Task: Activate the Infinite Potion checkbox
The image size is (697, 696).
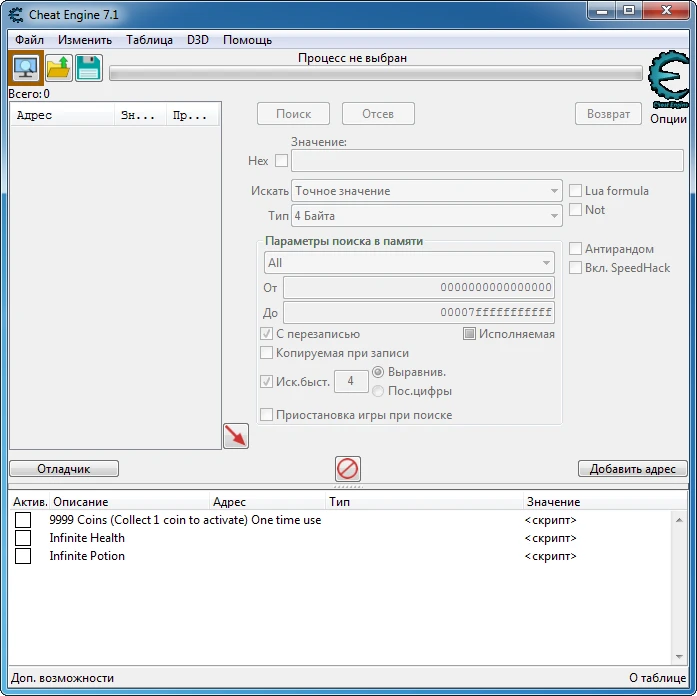Action: coord(23,556)
